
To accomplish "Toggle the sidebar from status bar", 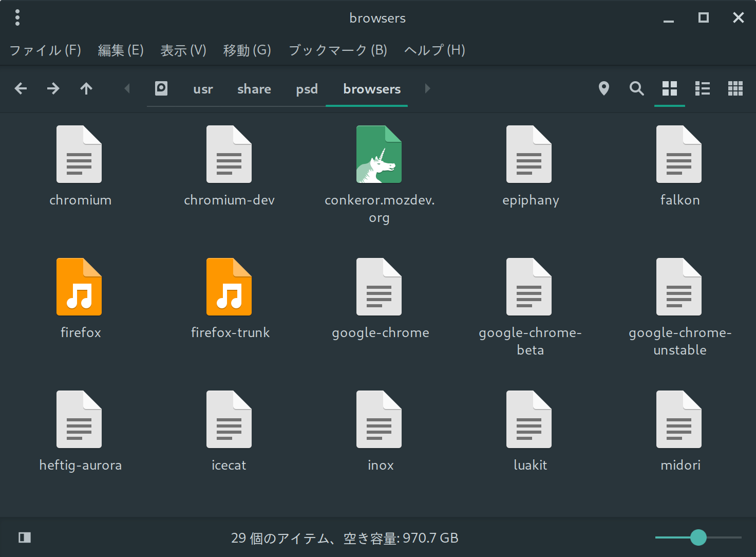I will [x=25, y=537].
